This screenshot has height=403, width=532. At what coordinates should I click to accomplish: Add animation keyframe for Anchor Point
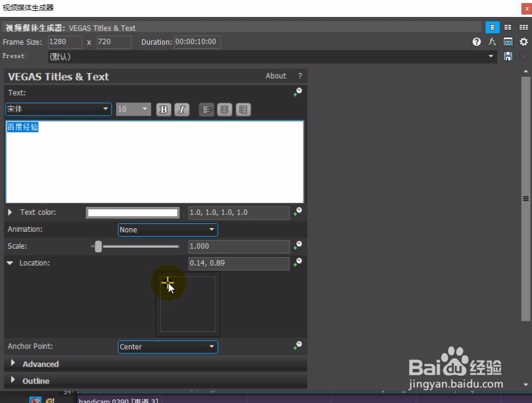(x=297, y=346)
